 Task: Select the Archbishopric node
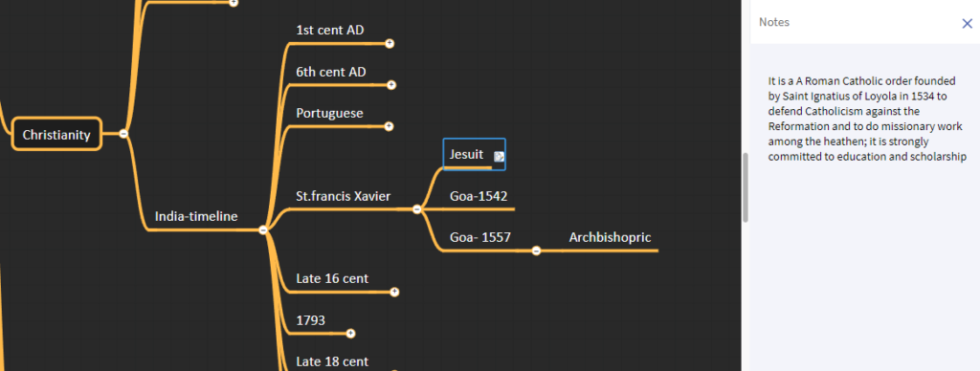coord(610,237)
